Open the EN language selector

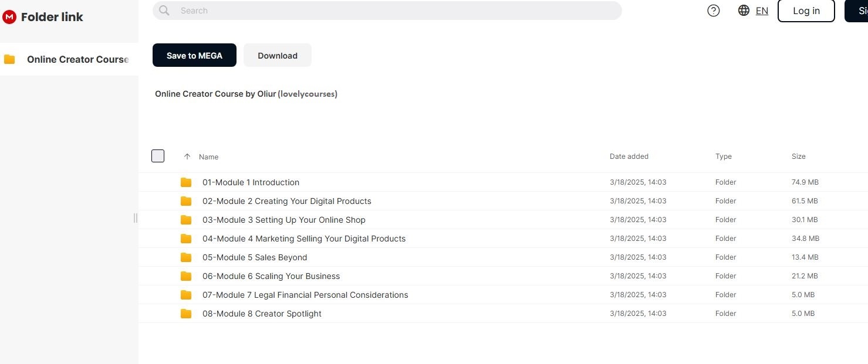point(762,11)
